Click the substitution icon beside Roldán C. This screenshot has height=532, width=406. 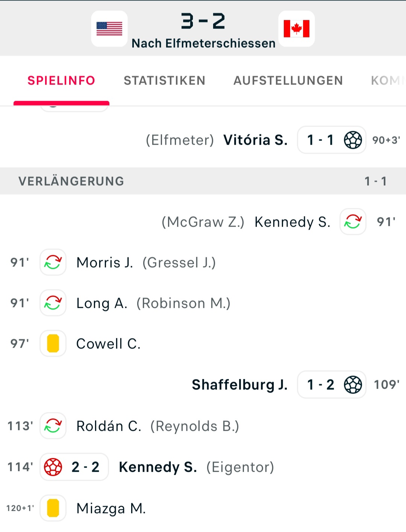click(53, 426)
